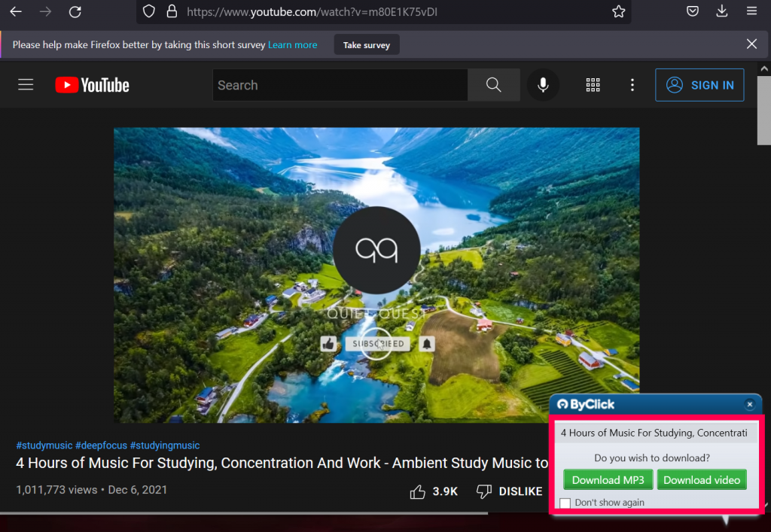The image size is (771, 532).
Task: Reload the current page
Action: click(x=74, y=11)
